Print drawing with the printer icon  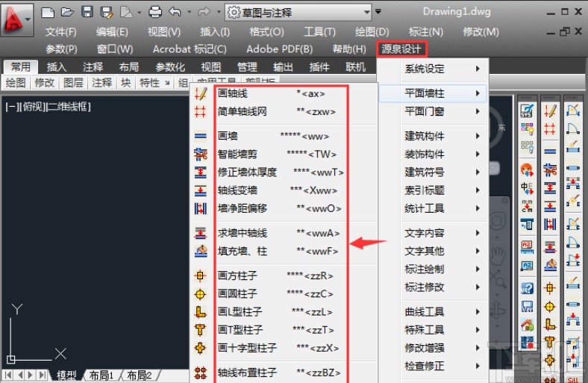[x=155, y=12]
